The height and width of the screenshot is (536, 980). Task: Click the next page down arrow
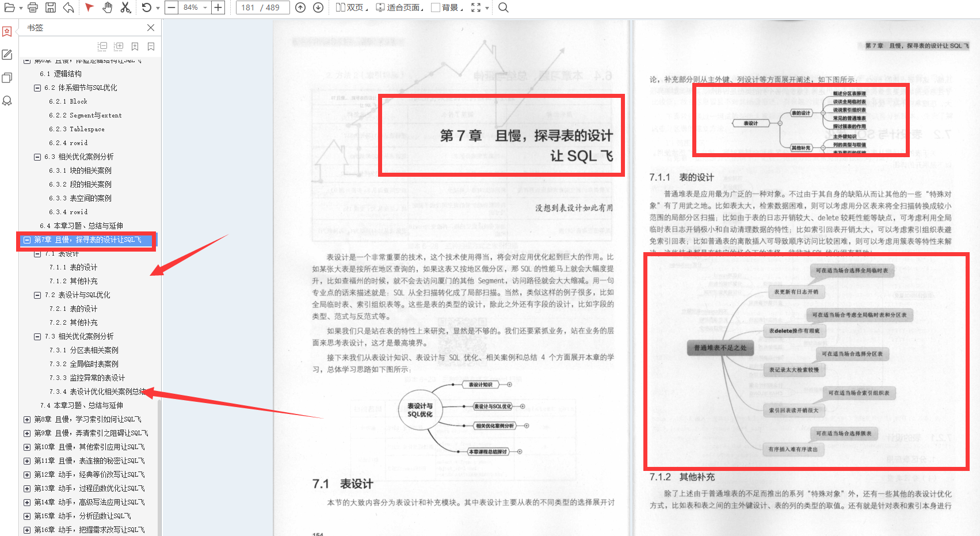point(317,7)
